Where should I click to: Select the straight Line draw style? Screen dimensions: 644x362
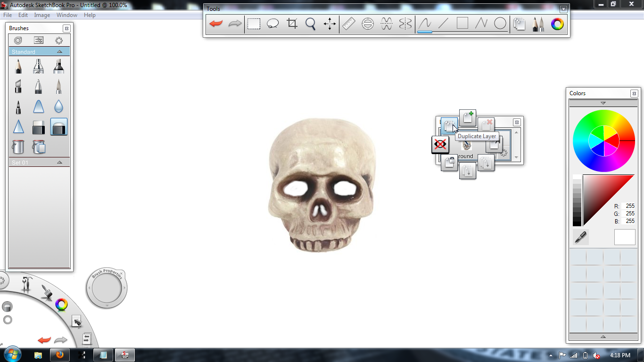click(444, 24)
